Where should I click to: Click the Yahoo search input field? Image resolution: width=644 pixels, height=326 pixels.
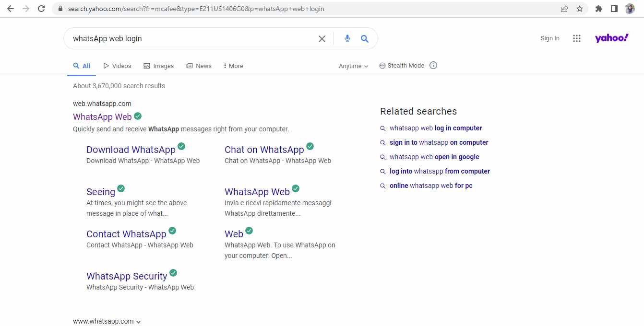coord(192,39)
